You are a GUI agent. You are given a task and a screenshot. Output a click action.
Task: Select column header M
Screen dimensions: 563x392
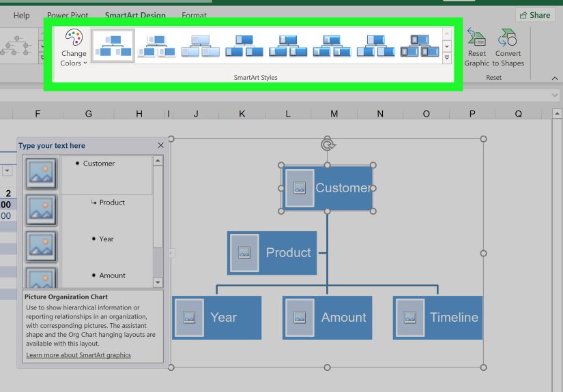[x=334, y=114]
